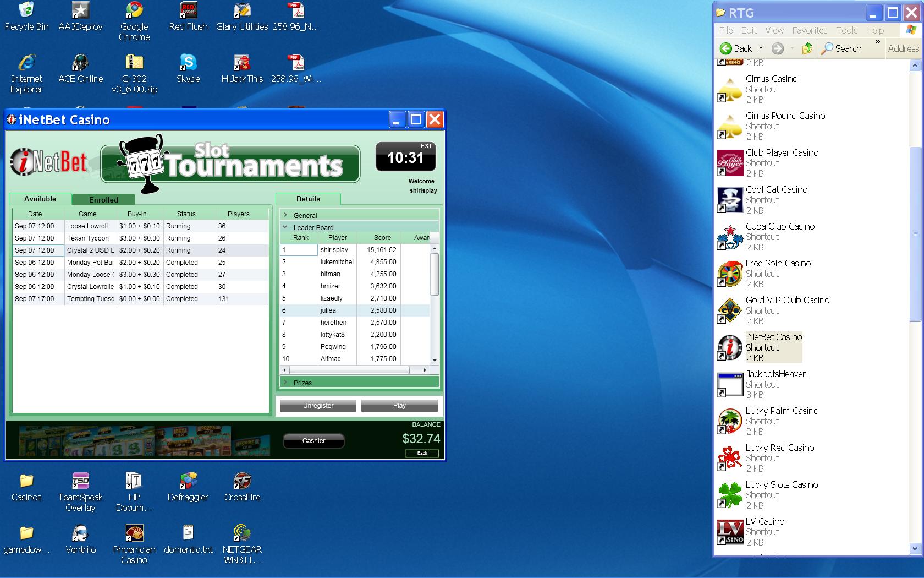Select the Internet Explorer desktop icon
924x578 pixels.
coord(26,74)
